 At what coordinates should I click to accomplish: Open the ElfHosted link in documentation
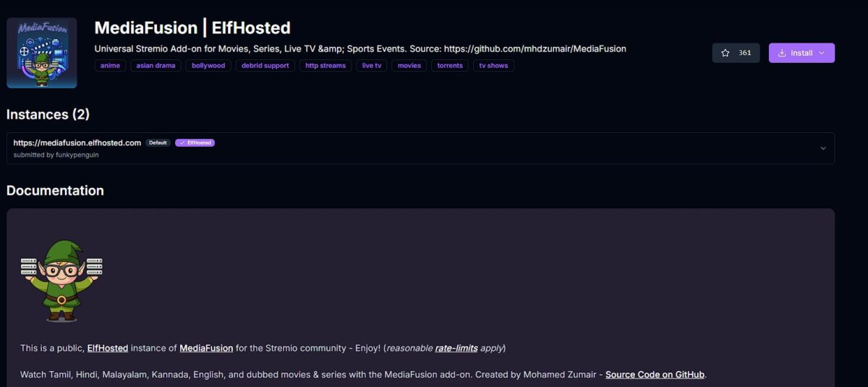pyautogui.click(x=108, y=348)
